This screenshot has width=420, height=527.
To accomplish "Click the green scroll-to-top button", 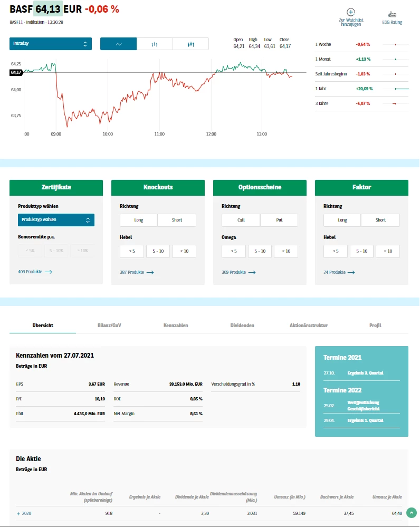I will (x=411, y=513).
